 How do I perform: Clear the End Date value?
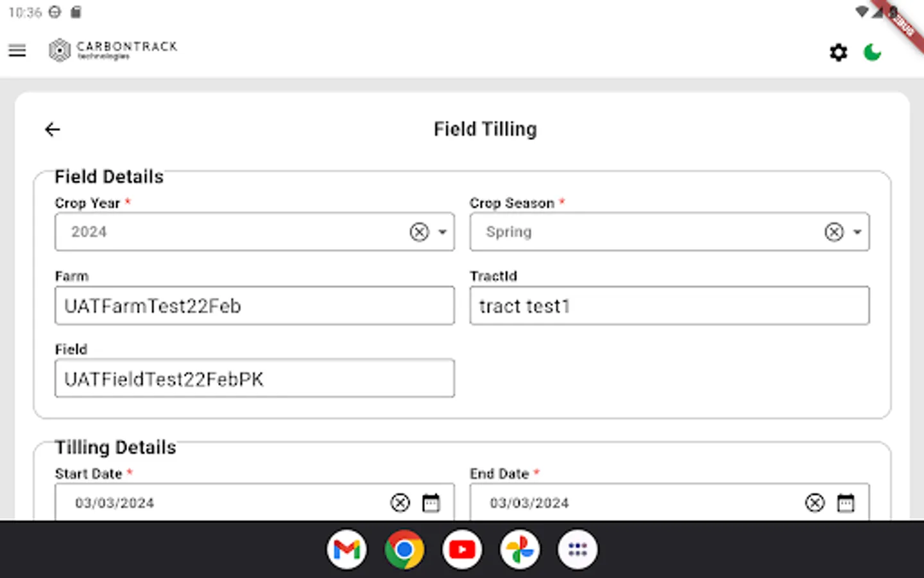coord(815,503)
